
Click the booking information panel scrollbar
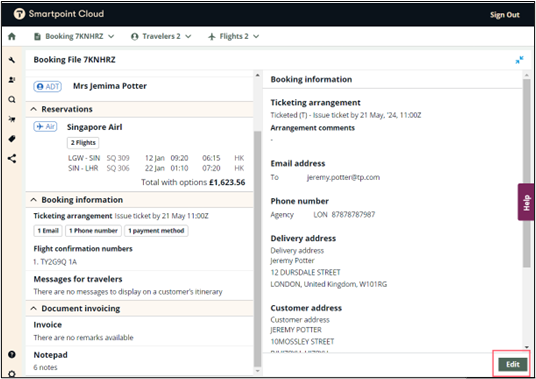click(x=527, y=173)
